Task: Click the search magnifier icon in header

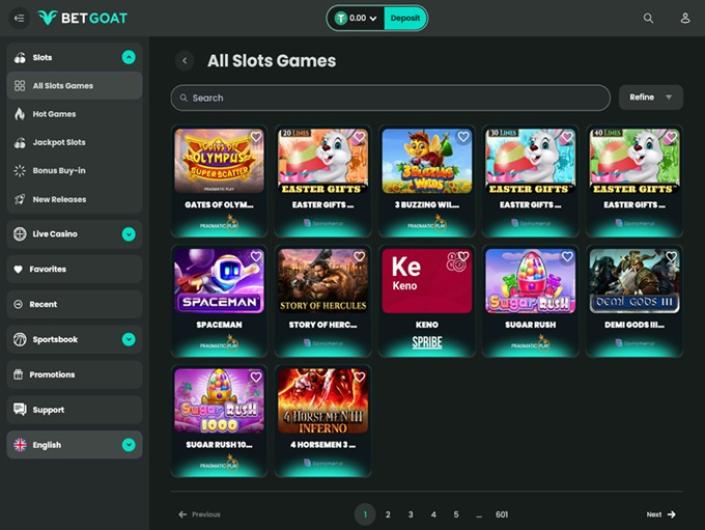Action: (x=648, y=18)
